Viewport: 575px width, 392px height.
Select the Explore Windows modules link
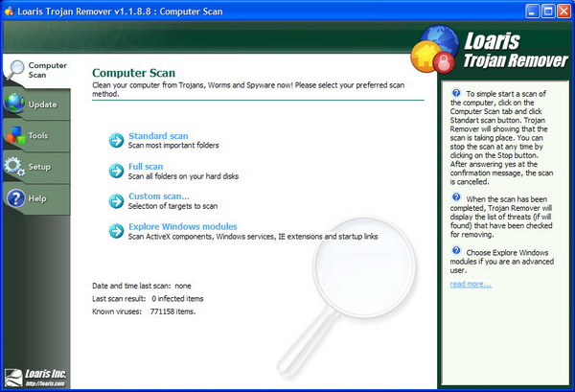183,226
